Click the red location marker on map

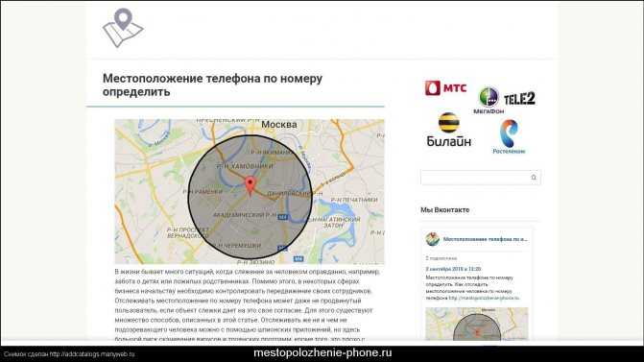coord(250,185)
